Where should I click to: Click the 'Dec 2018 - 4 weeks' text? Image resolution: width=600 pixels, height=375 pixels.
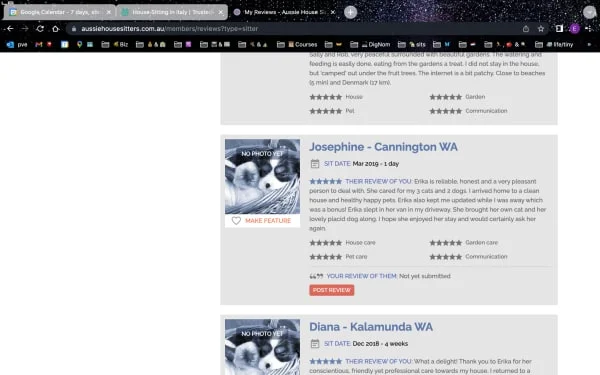click(380, 344)
